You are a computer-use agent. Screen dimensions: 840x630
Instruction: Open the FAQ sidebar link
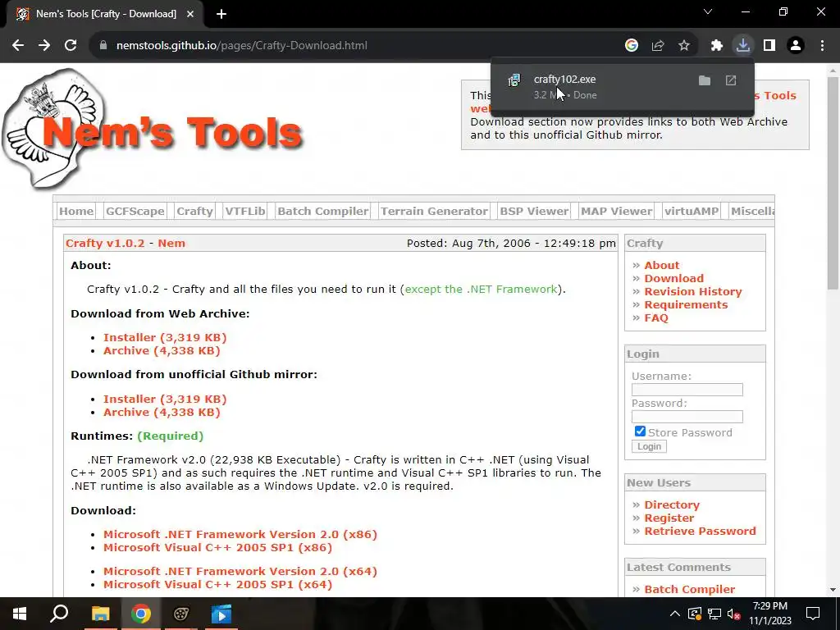tap(656, 318)
